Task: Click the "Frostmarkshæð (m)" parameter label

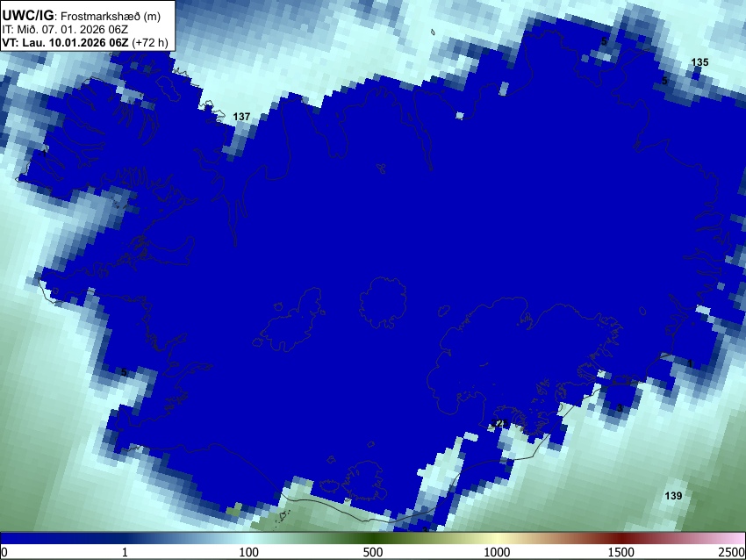Action: (x=111, y=16)
